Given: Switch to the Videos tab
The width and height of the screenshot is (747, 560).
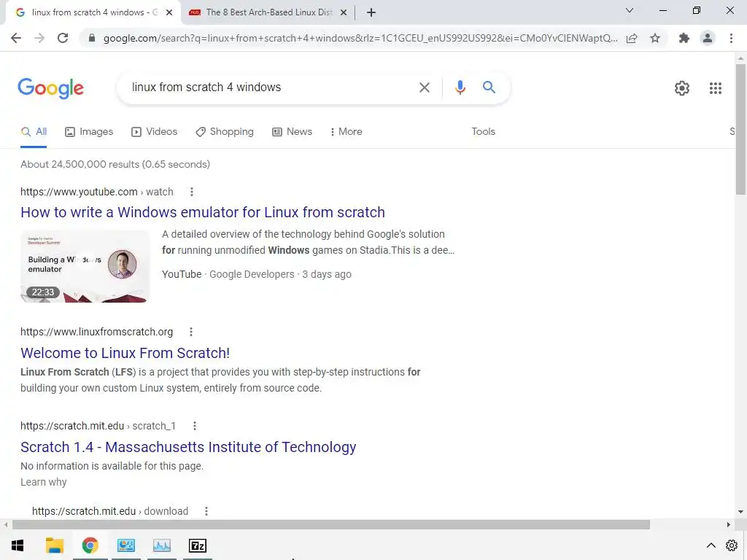Looking at the screenshot, I should pos(155,132).
